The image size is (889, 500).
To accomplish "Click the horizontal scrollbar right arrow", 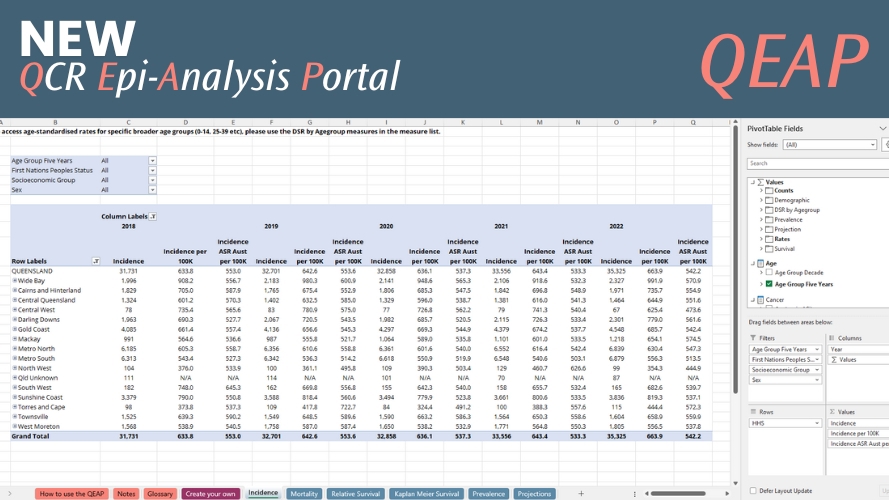I will point(727,494).
